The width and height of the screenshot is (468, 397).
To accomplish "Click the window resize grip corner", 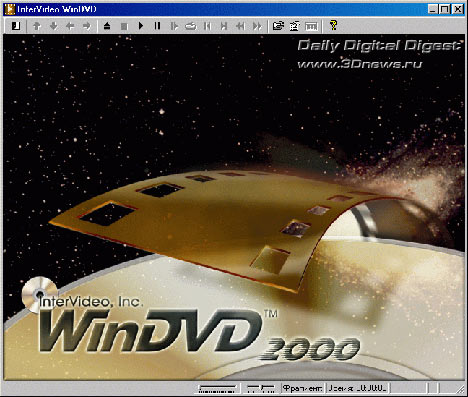I will pyautogui.click(x=461, y=389).
